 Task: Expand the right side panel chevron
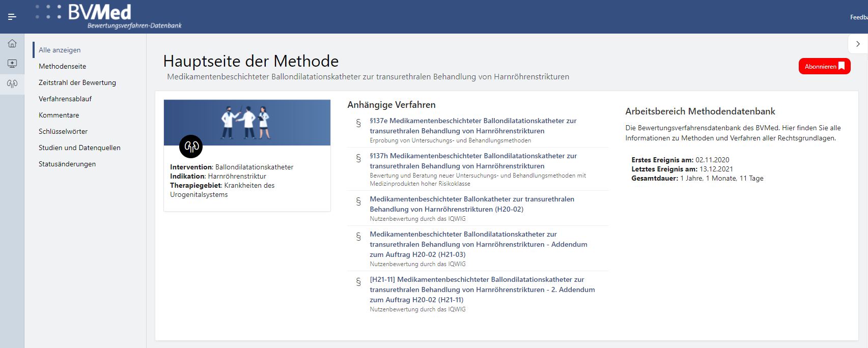858,44
